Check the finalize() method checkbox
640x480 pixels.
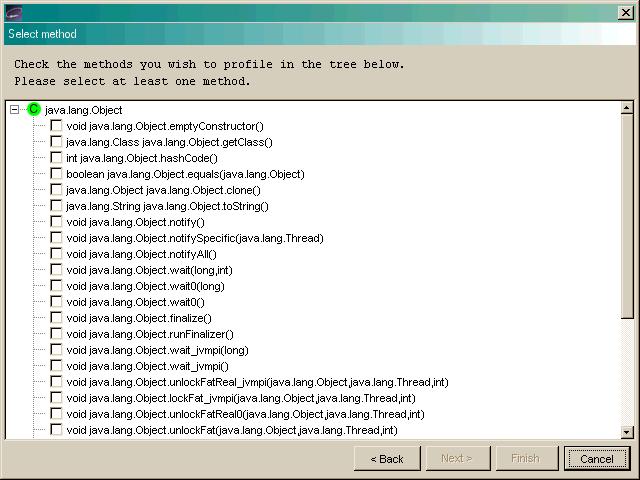coord(56,318)
